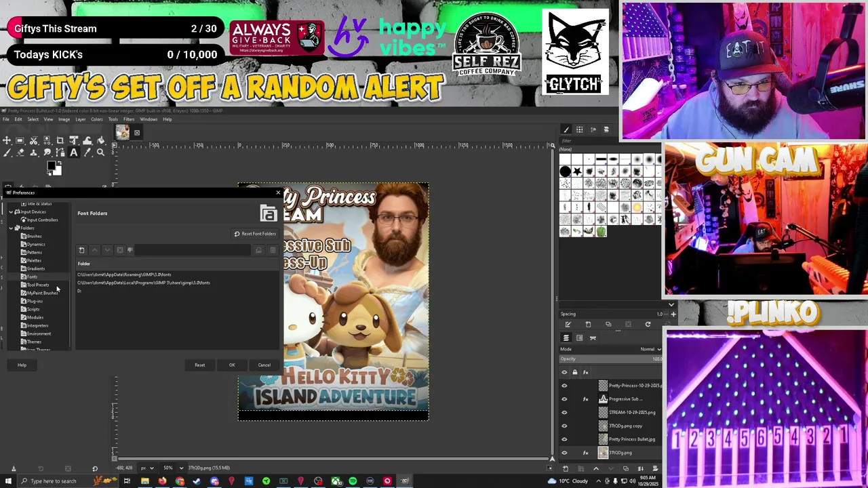Select the Crop tool
This screenshot has width=868, height=488.
click(x=60, y=140)
